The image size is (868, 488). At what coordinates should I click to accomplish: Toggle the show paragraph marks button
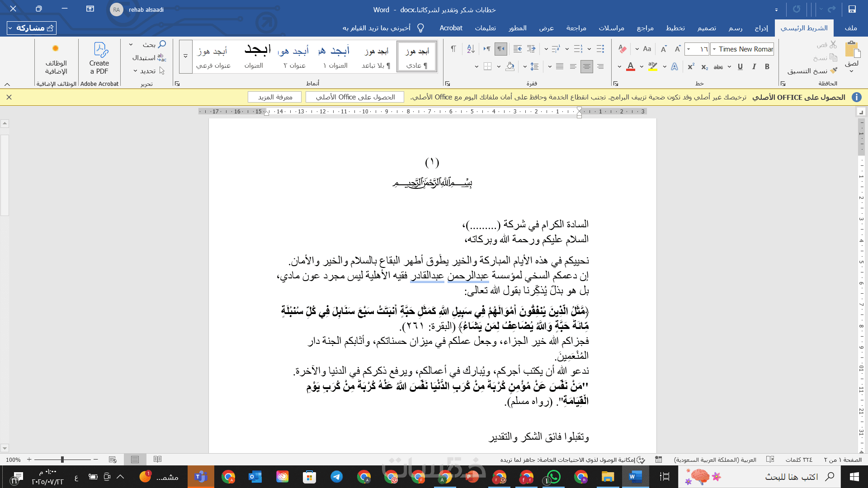coord(453,49)
